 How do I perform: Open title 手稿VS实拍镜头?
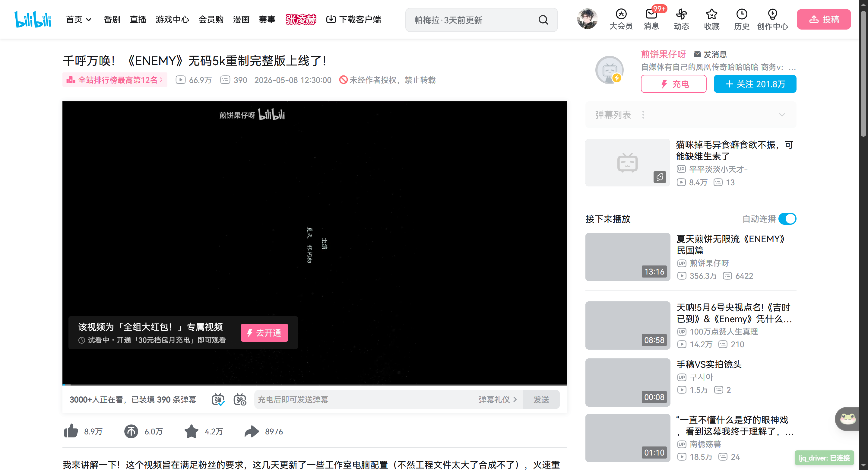[709, 364]
